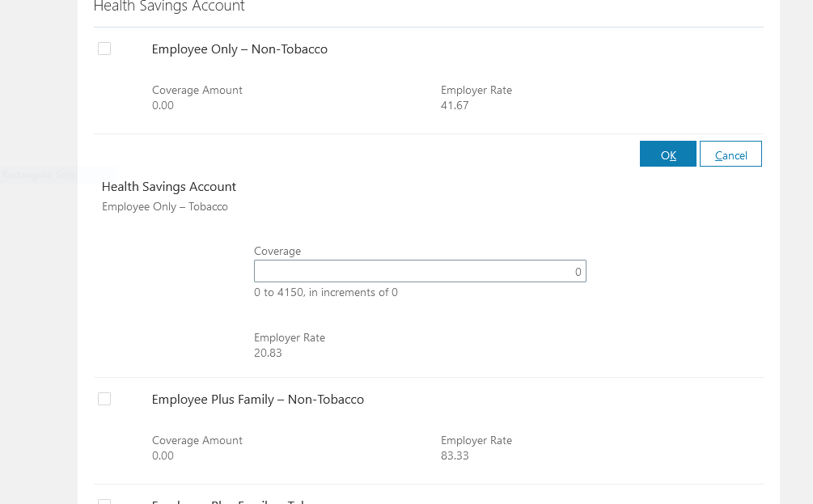This screenshot has height=504, width=813.
Task: Click the Employee Plus Family – Non-Tobacco plan title
Action: click(257, 399)
